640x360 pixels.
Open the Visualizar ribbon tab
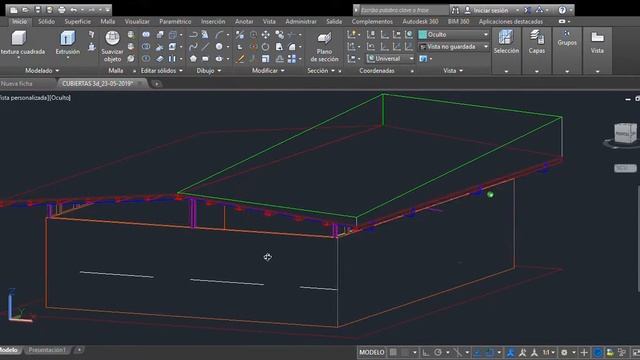coord(137,21)
